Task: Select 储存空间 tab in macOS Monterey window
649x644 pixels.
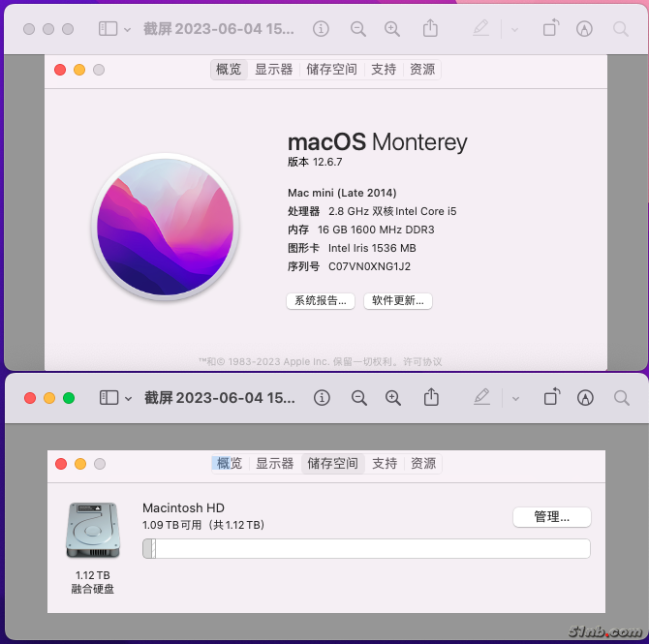Action: 331,69
